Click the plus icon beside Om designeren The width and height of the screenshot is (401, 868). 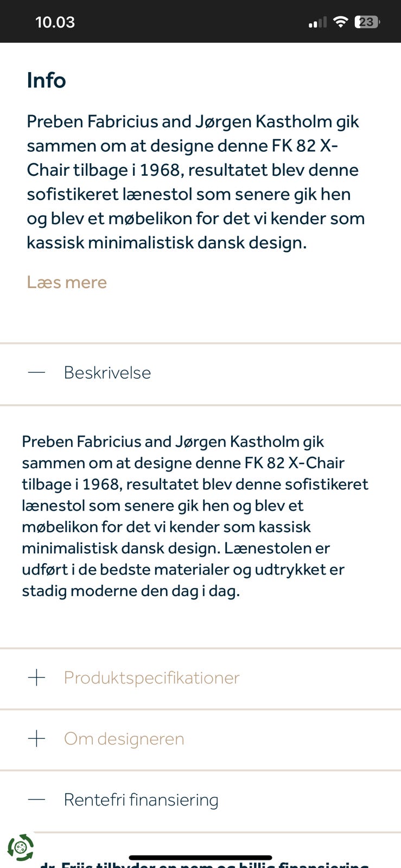tap(36, 738)
